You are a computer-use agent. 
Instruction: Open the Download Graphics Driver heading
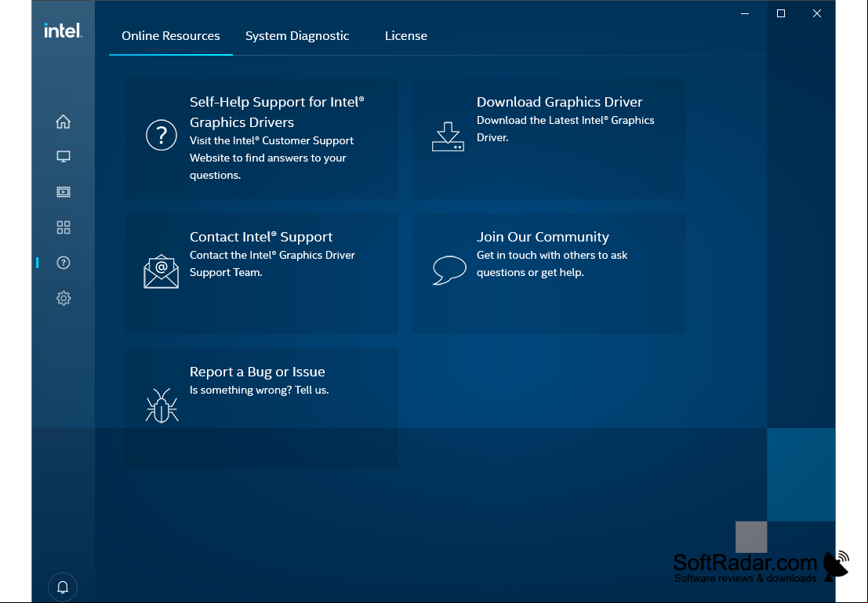[559, 102]
